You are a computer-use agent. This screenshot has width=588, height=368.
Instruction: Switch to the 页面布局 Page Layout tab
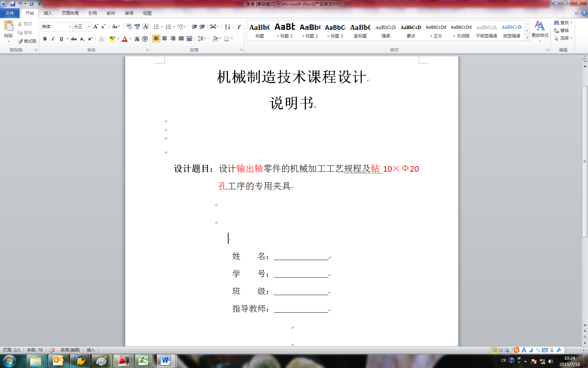(x=70, y=13)
